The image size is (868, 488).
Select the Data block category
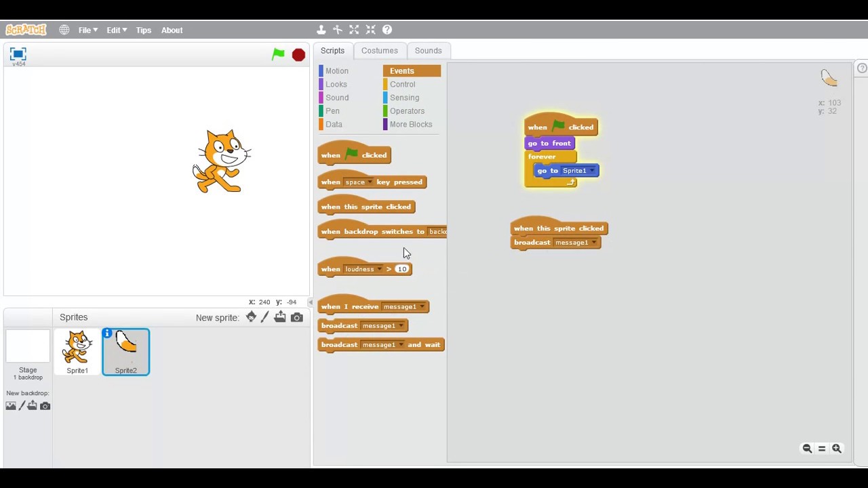tap(334, 124)
